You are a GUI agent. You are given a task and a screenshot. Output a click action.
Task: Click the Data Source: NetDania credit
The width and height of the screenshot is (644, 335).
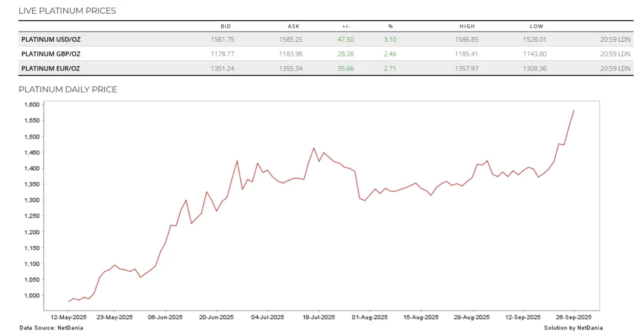pyautogui.click(x=51, y=328)
